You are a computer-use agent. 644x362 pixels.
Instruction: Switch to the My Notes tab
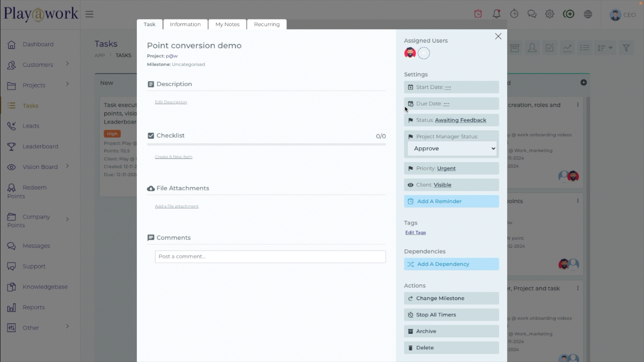tap(227, 25)
